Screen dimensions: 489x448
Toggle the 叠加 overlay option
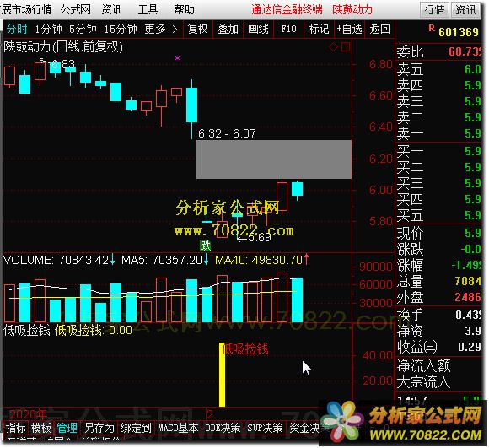[228, 30]
